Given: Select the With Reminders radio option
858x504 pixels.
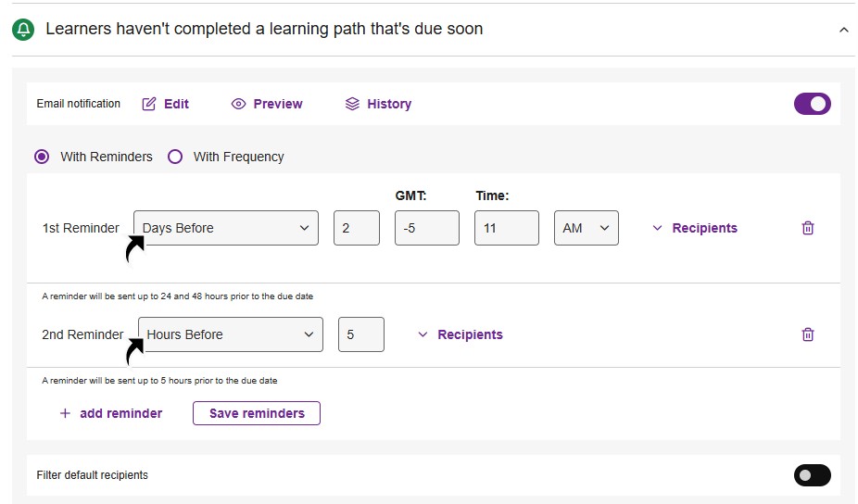Looking at the screenshot, I should 42,157.
